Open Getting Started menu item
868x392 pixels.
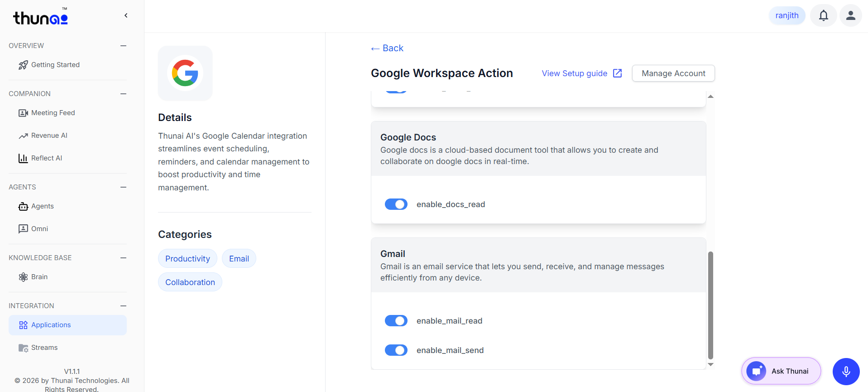(x=67, y=65)
